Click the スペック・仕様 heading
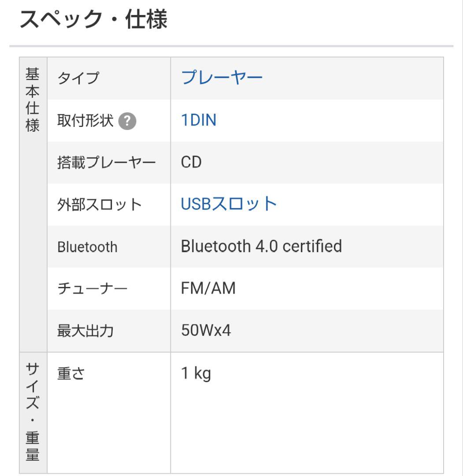The height and width of the screenshot is (476, 463). click(93, 20)
